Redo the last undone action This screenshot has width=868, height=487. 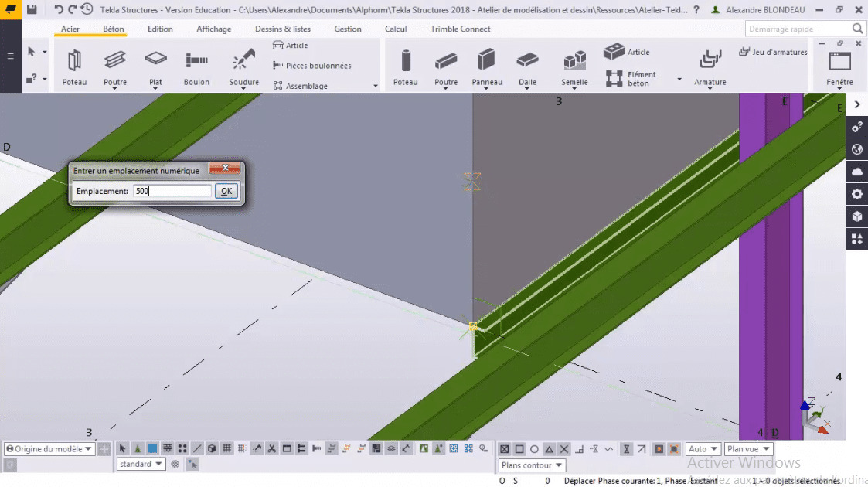(x=72, y=9)
